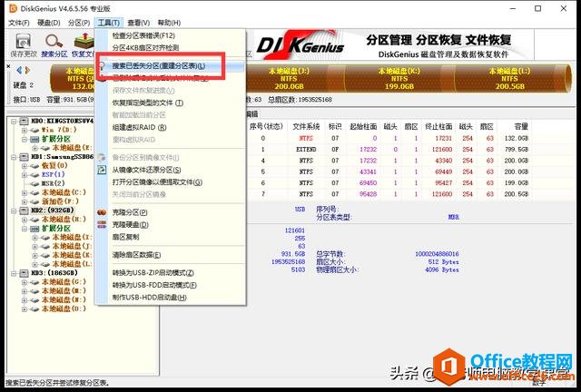581x392 pixels.
Task: Collapse the HD1:SamsungSSD tree node
Action: click(14, 157)
